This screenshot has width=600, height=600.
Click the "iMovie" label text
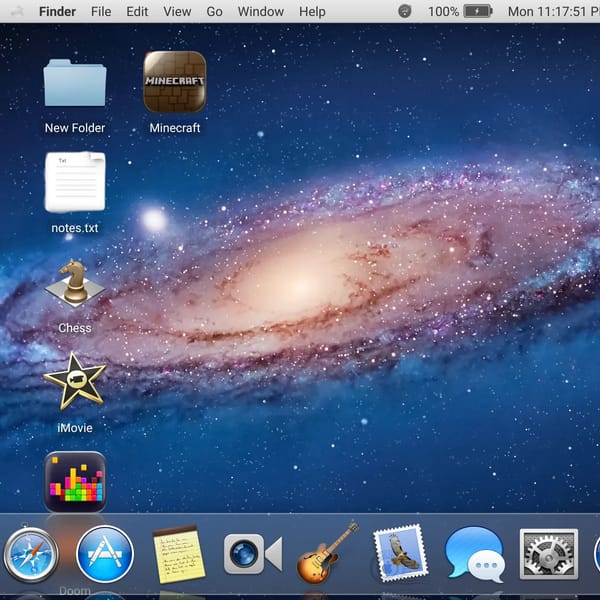(75, 428)
